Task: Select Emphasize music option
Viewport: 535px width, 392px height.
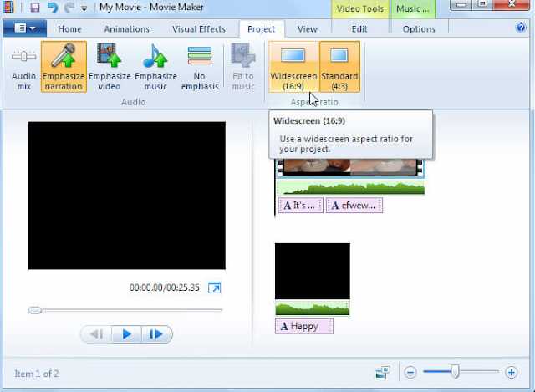Action: point(155,67)
